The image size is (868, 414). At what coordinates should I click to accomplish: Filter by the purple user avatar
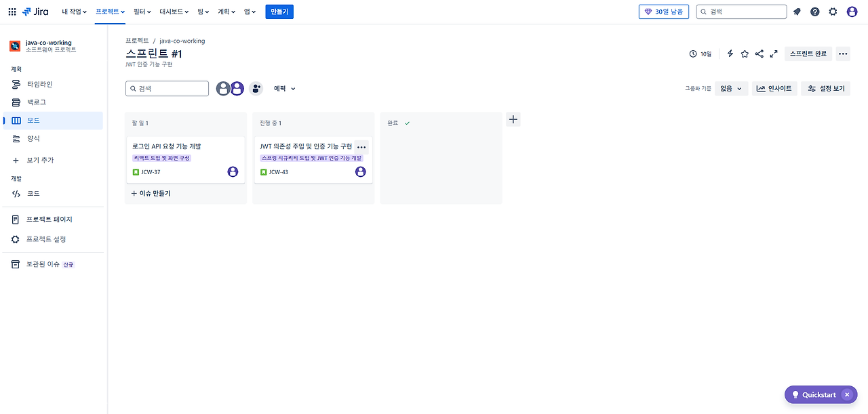coord(237,88)
